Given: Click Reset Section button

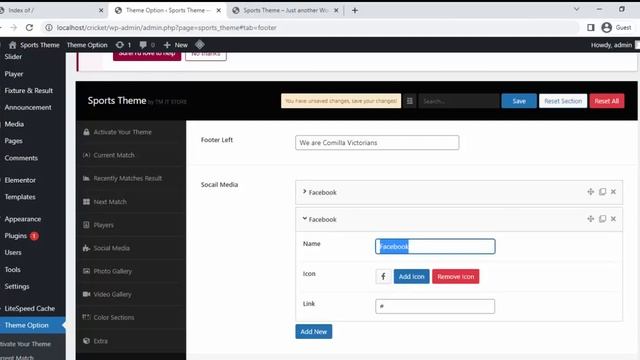Looking at the screenshot, I should [x=563, y=101].
